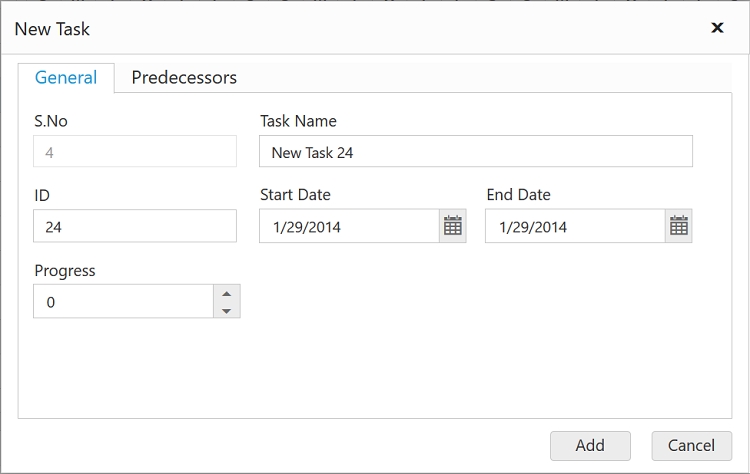Focus the Task Name text field

click(475, 152)
